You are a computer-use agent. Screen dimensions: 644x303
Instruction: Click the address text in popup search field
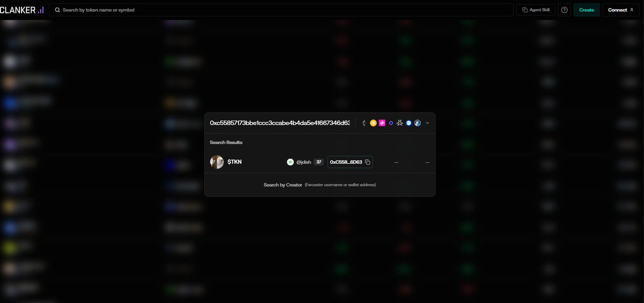280,123
